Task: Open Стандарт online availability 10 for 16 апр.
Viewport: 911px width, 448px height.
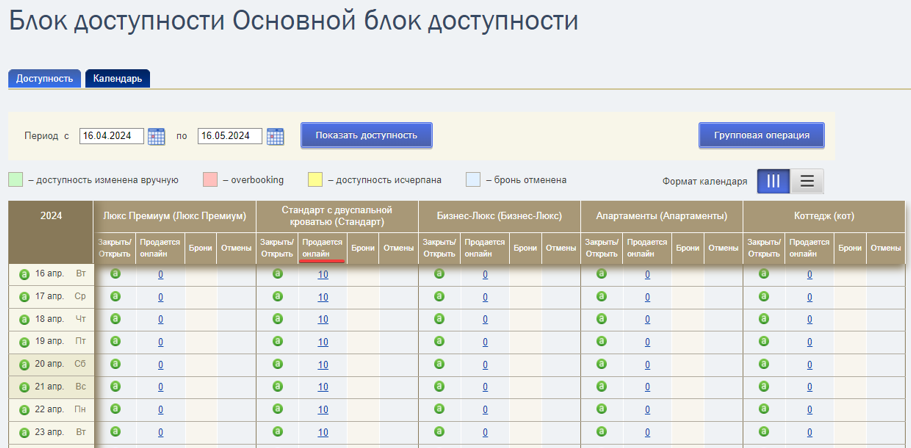Action: point(323,275)
